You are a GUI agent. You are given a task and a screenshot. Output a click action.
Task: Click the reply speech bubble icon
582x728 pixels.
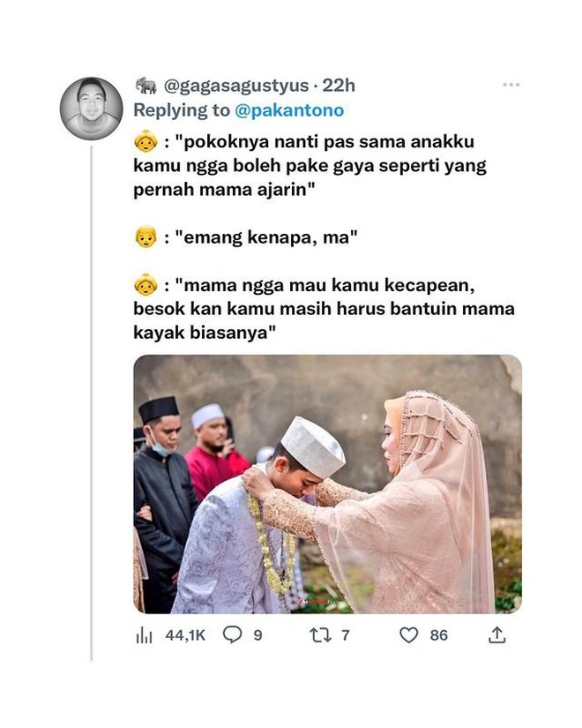233,634
